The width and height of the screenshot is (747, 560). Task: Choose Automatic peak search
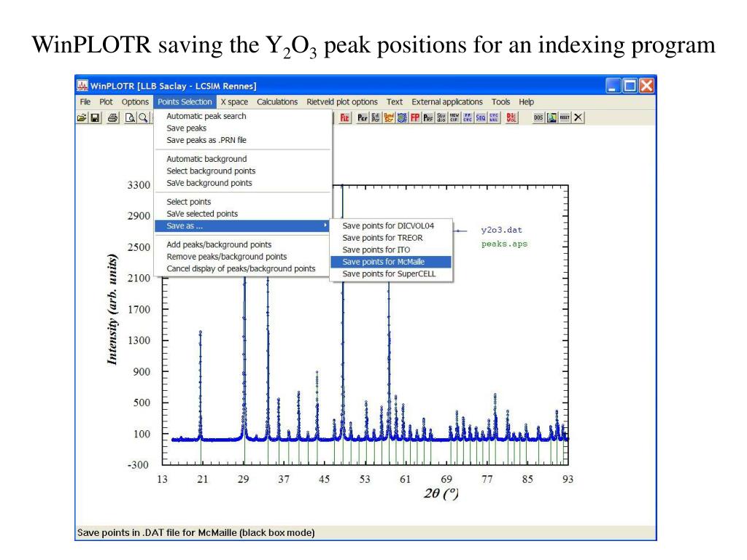[243, 116]
